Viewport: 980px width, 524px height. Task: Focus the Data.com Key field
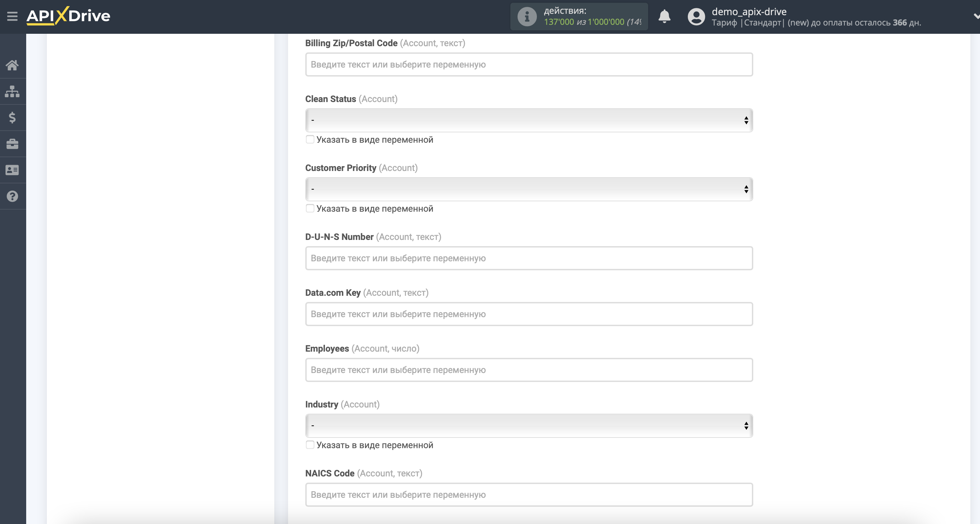pos(529,314)
